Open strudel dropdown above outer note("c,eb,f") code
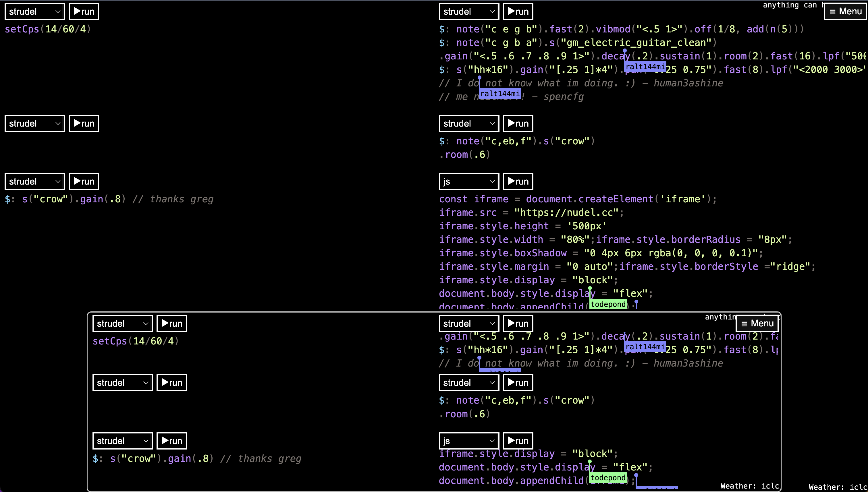Image resolution: width=868 pixels, height=492 pixels. [x=469, y=123]
